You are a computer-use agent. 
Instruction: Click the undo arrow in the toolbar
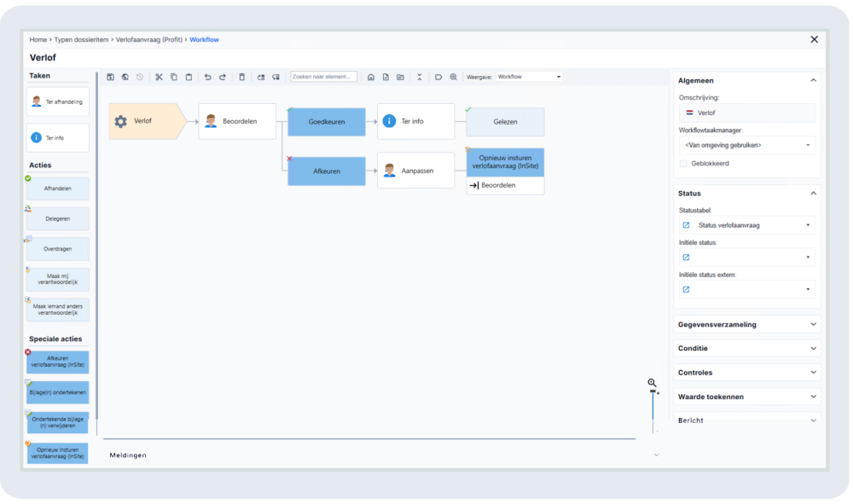[x=207, y=77]
